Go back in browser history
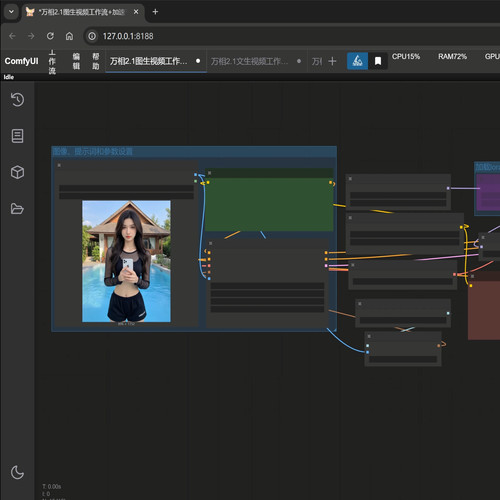The height and width of the screenshot is (500, 500). pos(12,36)
